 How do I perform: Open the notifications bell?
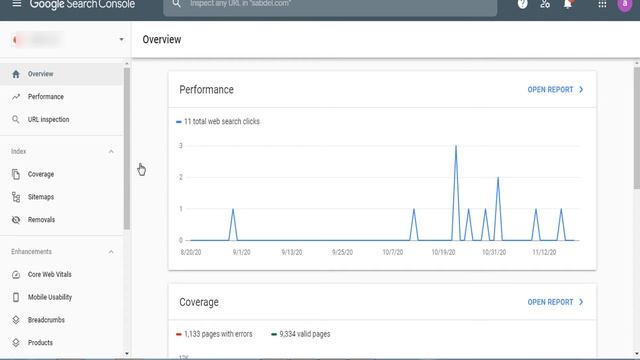[567, 4]
